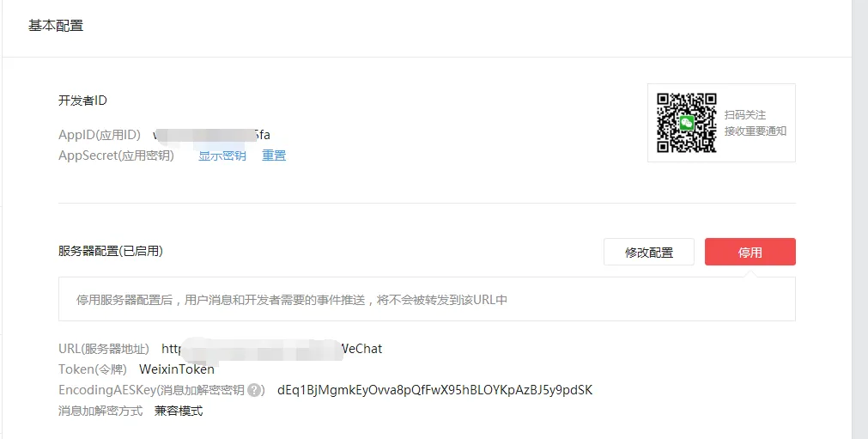Image resolution: width=868 pixels, height=439 pixels.
Task: Open 修改配置 to modify server configuration
Action: click(x=649, y=252)
